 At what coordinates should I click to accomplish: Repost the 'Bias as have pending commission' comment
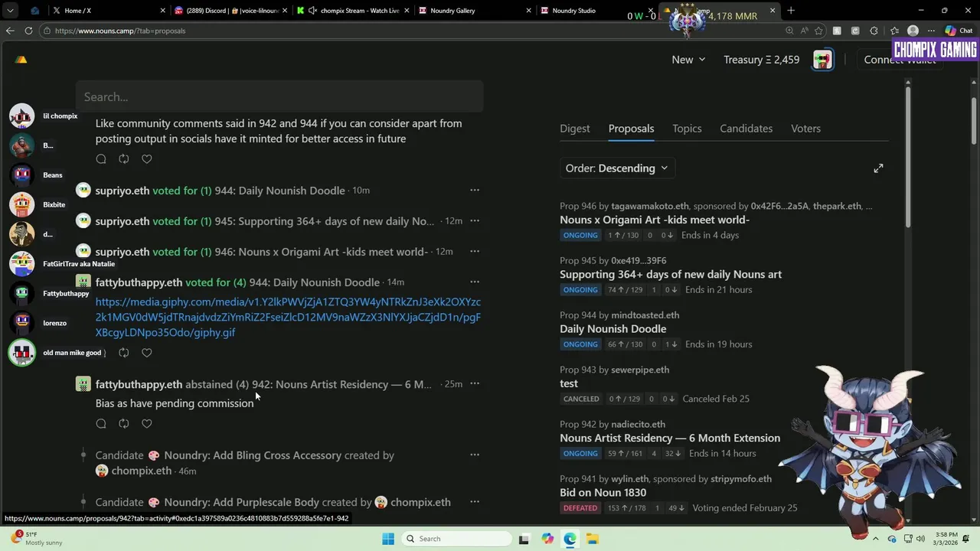(124, 423)
